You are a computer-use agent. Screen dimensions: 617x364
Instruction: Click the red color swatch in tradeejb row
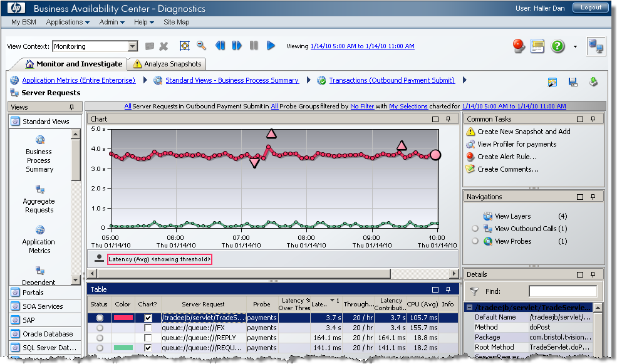(123, 318)
